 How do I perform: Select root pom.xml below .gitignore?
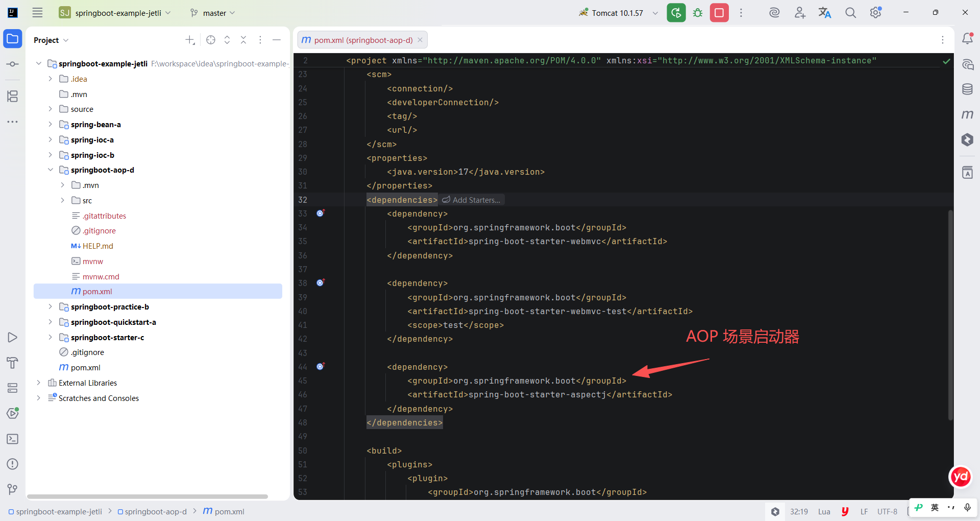pos(85,367)
